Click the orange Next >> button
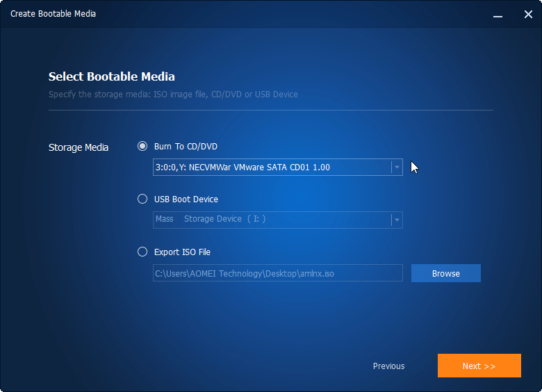The height and width of the screenshot is (392, 542). pos(479,366)
